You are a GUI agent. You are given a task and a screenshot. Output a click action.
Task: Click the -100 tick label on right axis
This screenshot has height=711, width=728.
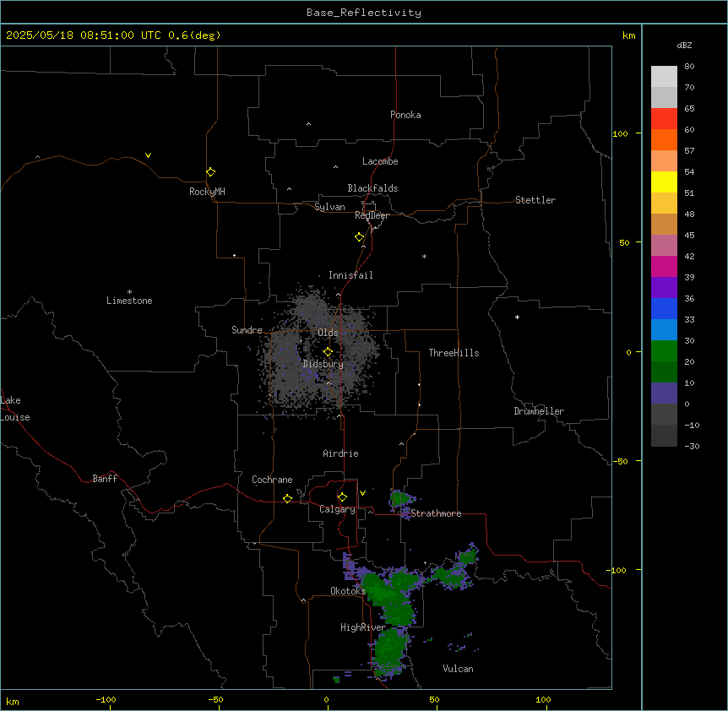coord(617,570)
